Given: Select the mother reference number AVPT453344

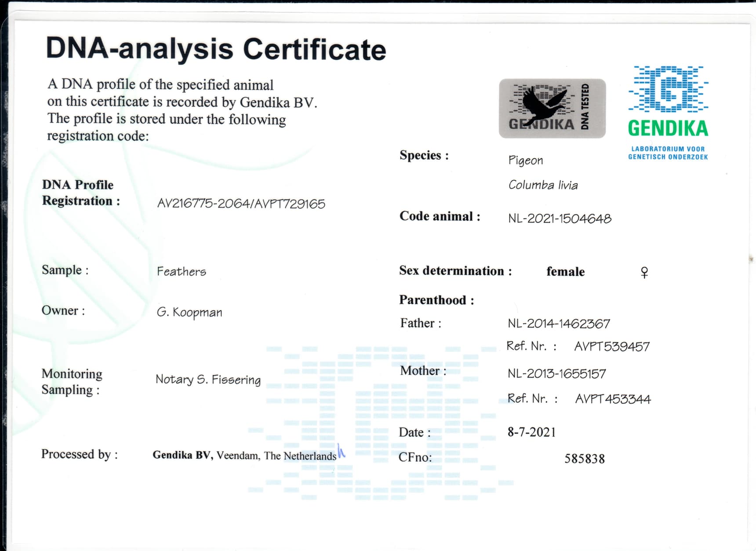Looking at the screenshot, I should (x=613, y=399).
